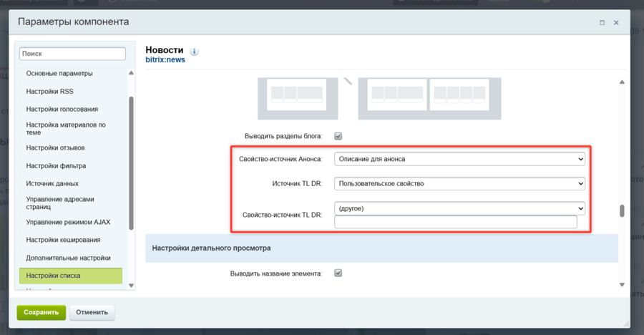Open Управление режимом AJAX section

coord(68,222)
